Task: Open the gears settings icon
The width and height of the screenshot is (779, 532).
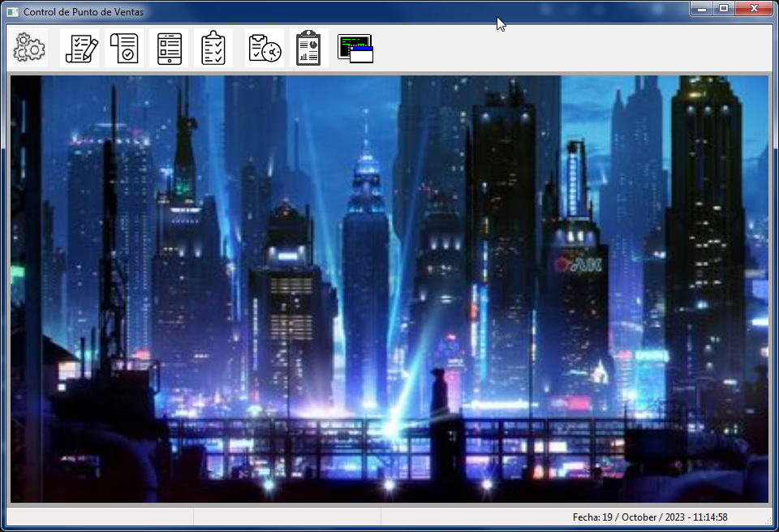Action: tap(29, 48)
